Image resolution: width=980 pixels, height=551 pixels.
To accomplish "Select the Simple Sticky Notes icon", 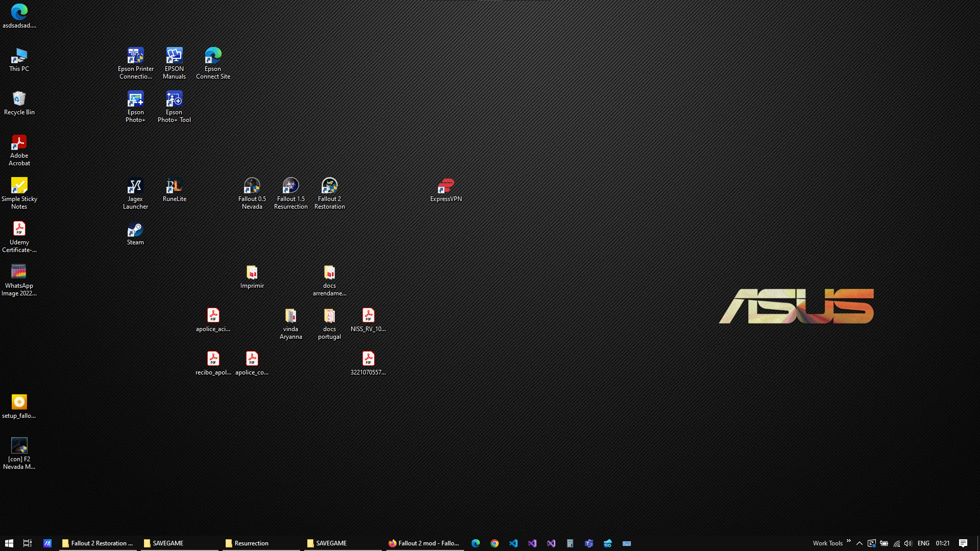I will [19, 193].
